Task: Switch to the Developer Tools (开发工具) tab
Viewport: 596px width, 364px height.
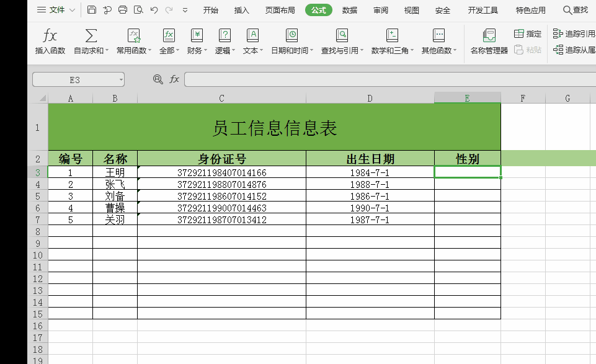Action: point(483,11)
